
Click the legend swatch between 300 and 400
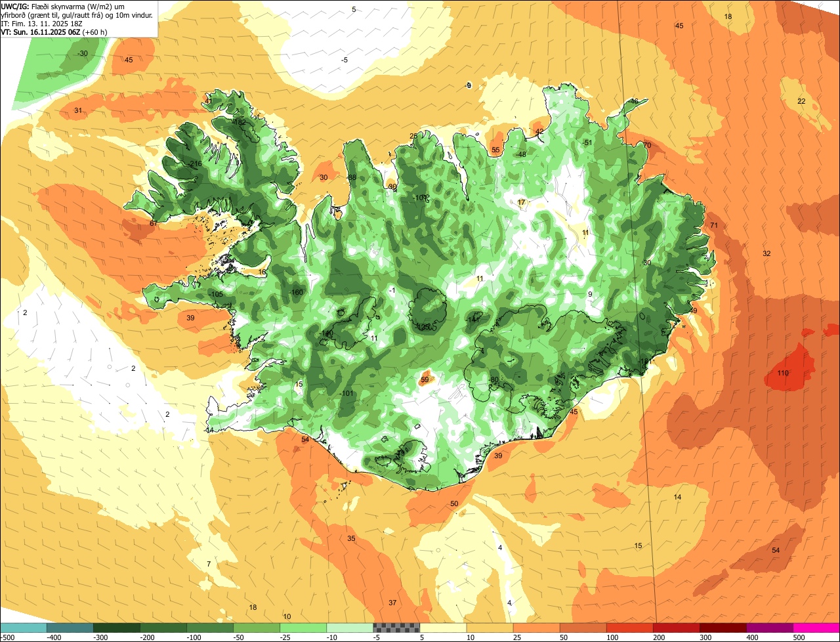(723, 628)
